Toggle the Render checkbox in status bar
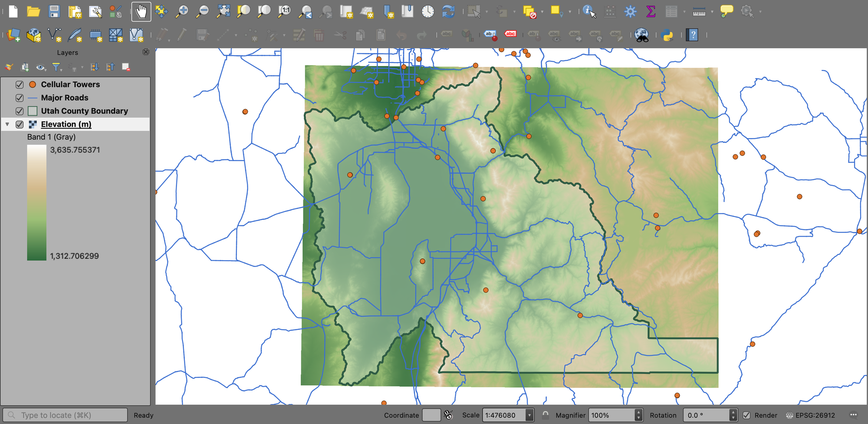This screenshot has width=868, height=424. pos(746,415)
